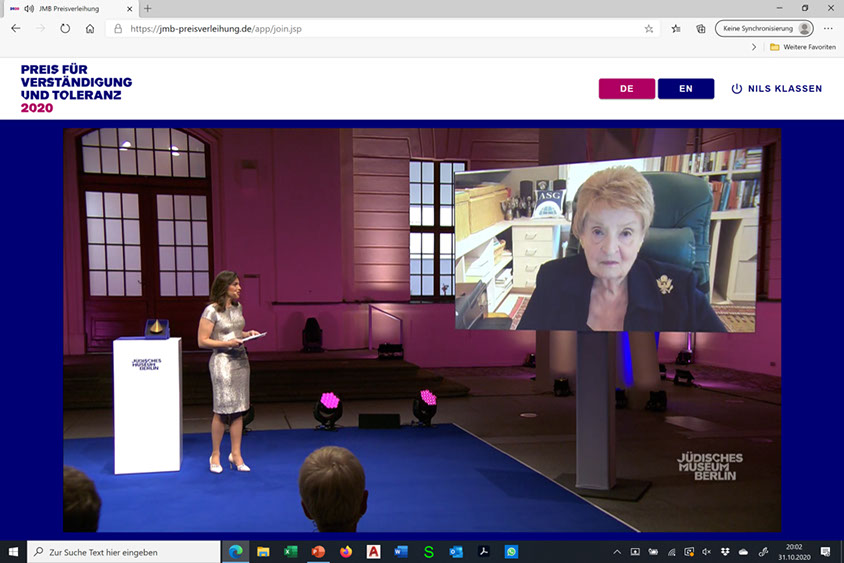
Task: Launch Firefox from the taskbar
Action: pyautogui.click(x=346, y=551)
